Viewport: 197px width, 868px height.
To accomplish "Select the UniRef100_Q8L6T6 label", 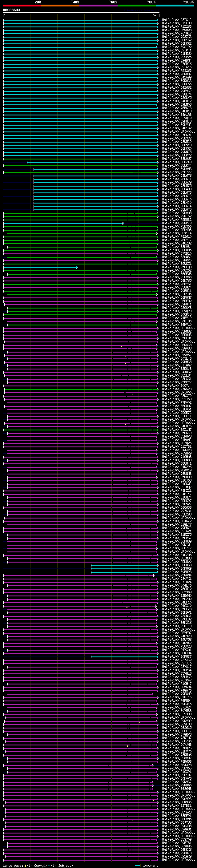I will coord(177,176).
